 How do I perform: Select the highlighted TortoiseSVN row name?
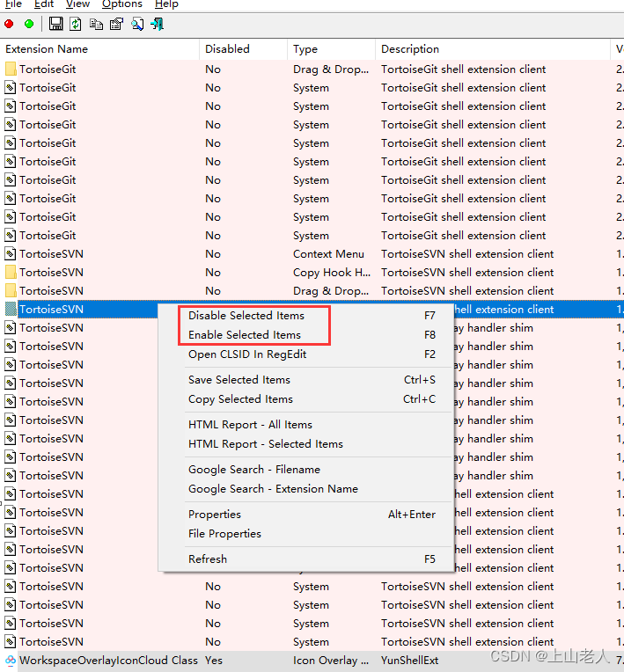point(51,310)
